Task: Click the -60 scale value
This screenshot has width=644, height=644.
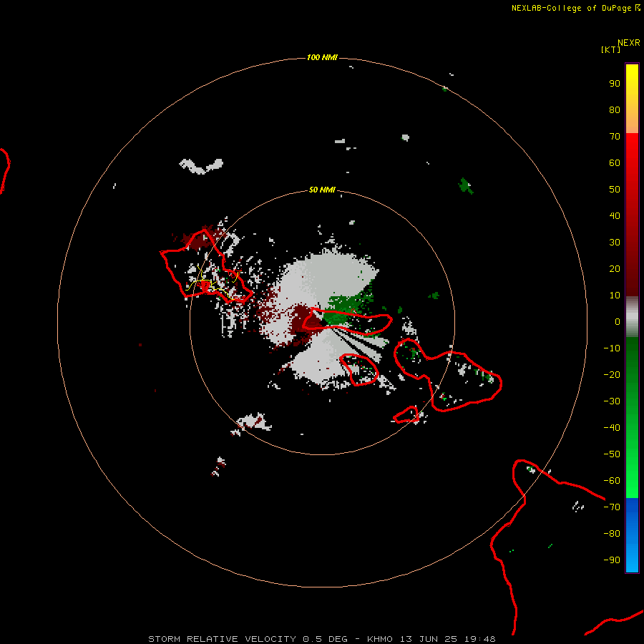Action: point(612,481)
